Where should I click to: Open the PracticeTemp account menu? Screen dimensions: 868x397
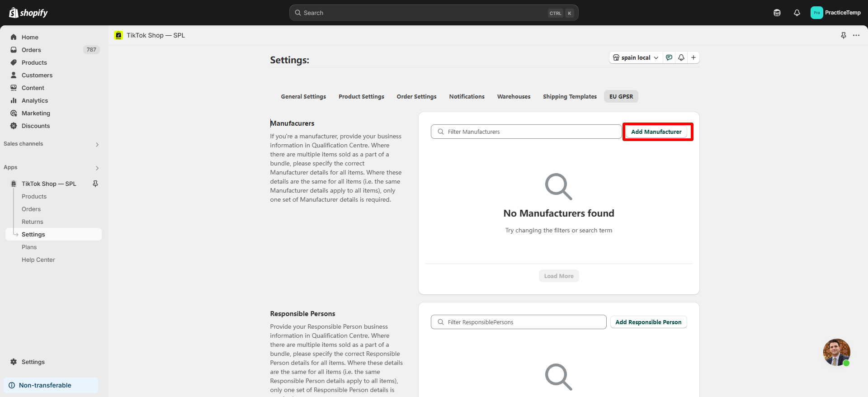pyautogui.click(x=835, y=13)
